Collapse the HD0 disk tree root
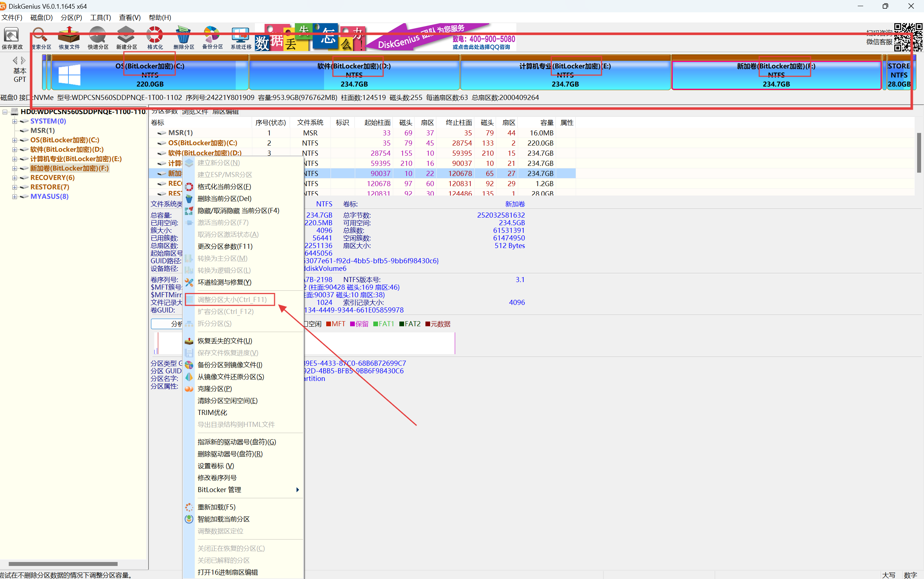924x579 pixels. [5, 112]
